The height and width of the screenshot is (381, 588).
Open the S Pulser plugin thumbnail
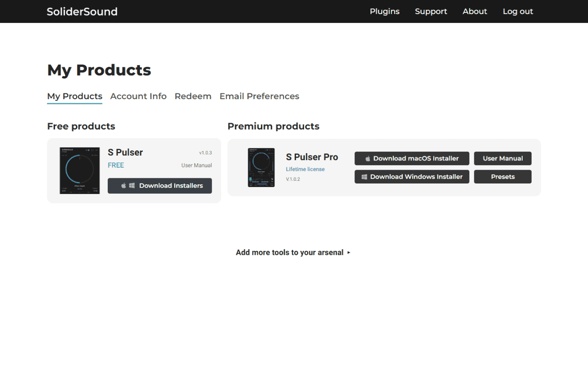click(80, 171)
